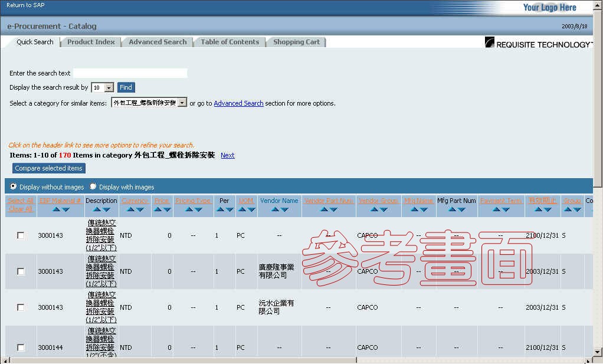Select Display with images radio button

point(93,187)
